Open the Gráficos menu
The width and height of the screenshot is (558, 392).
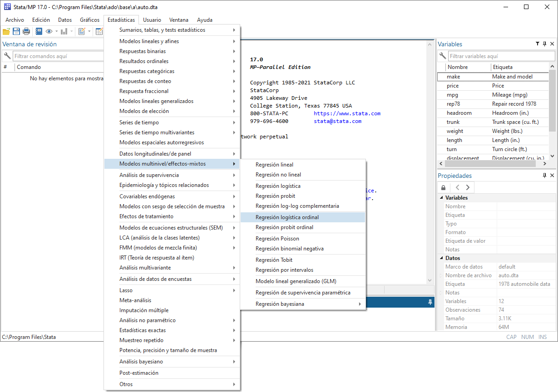click(89, 20)
